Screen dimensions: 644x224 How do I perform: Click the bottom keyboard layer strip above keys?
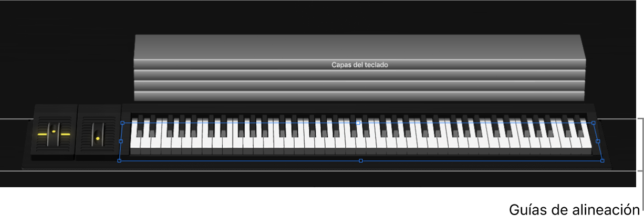360,96
